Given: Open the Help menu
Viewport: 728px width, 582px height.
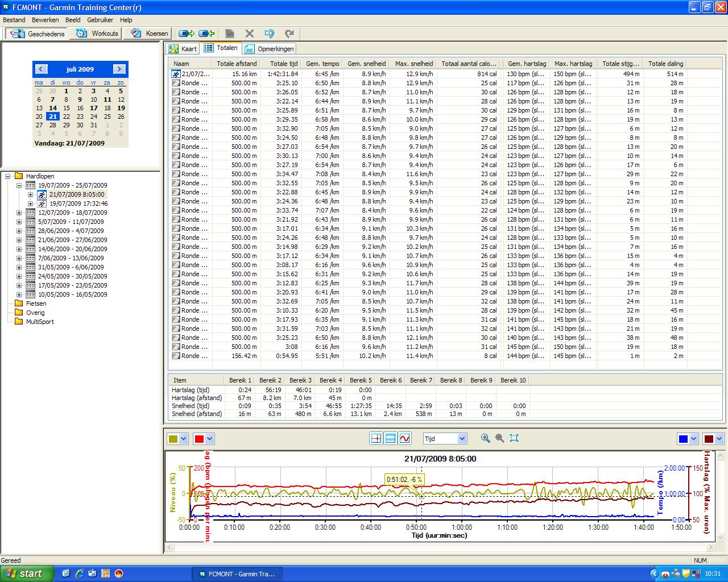Looking at the screenshot, I should pyautogui.click(x=126, y=20).
